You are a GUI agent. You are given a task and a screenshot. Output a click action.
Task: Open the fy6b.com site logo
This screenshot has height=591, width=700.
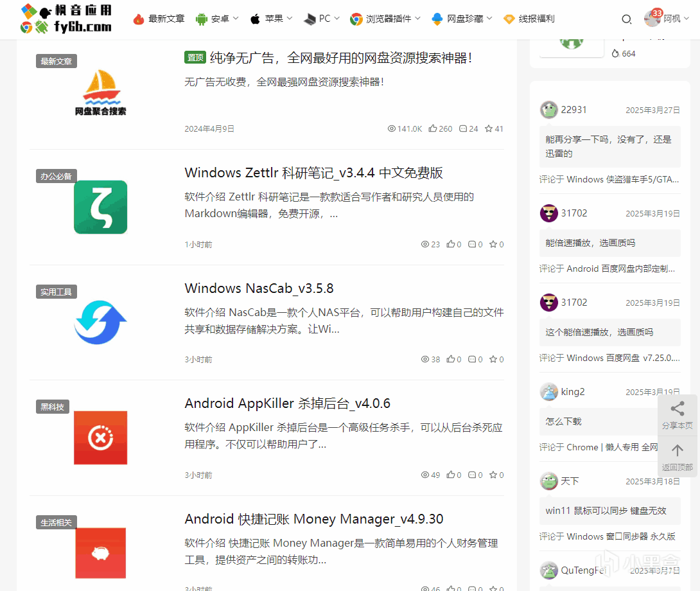click(66, 19)
